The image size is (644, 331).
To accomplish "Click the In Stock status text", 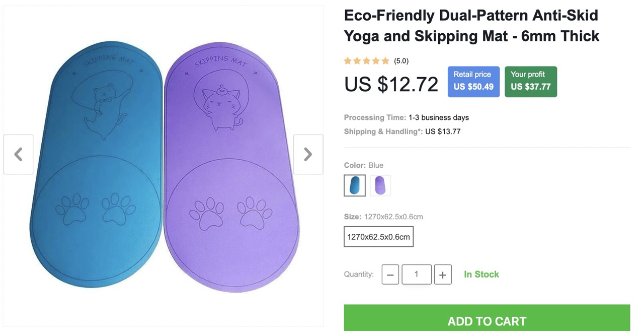I will 481,275.
